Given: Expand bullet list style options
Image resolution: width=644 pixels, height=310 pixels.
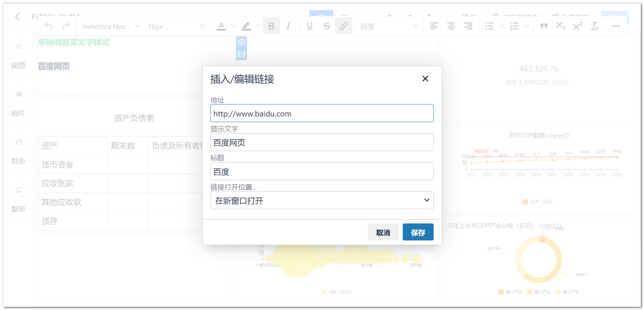Looking at the screenshot, I should 502,26.
